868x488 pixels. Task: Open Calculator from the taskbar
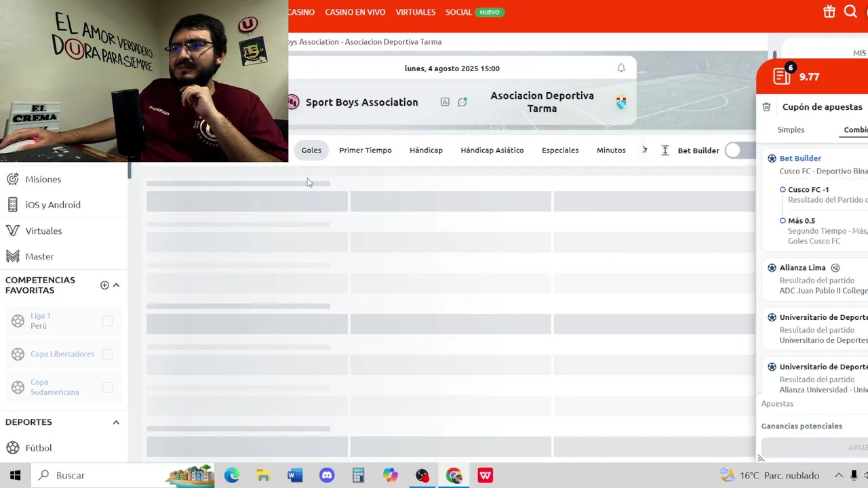tap(358, 475)
